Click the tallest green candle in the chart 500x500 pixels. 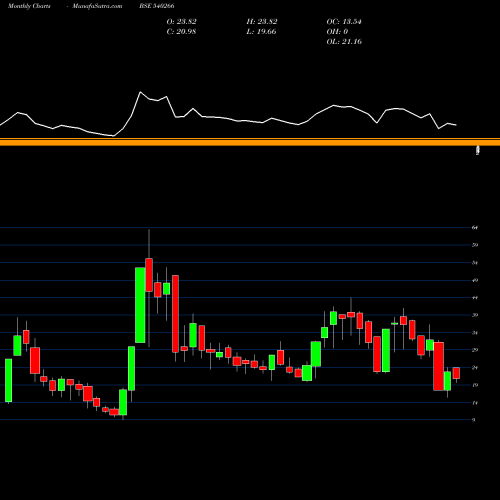pyautogui.click(x=140, y=305)
